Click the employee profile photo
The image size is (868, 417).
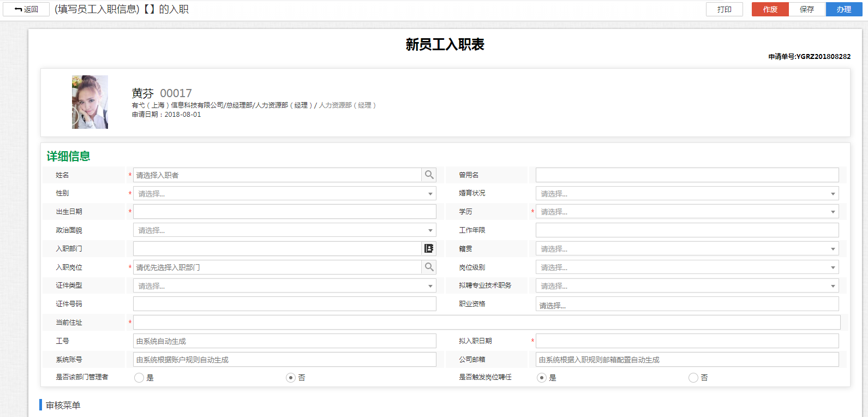click(x=90, y=102)
